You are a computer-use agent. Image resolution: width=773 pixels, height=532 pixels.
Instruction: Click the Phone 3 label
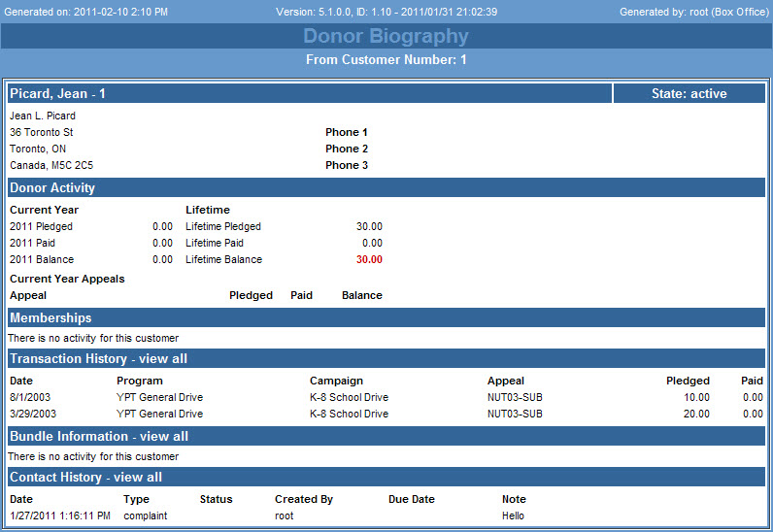coord(347,165)
